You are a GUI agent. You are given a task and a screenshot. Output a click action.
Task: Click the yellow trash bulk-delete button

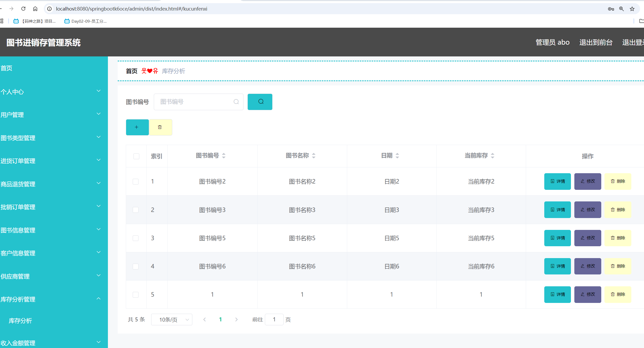coord(160,127)
